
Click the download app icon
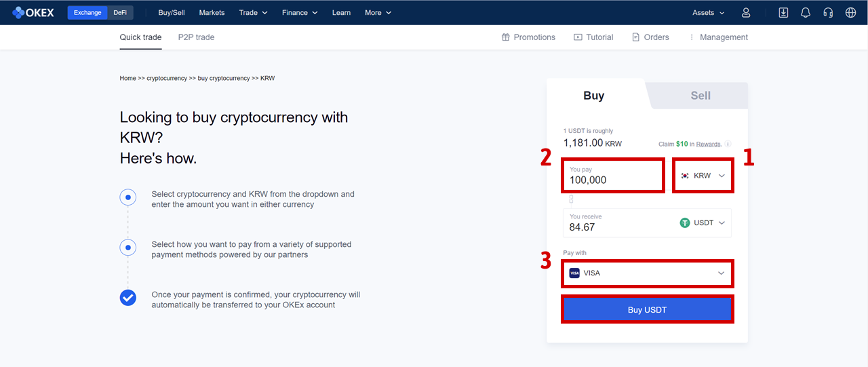pos(783,12)
